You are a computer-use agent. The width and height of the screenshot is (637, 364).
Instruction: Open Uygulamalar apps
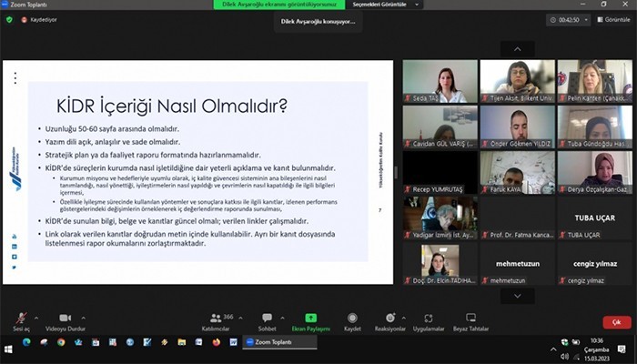tap(428, 320)
